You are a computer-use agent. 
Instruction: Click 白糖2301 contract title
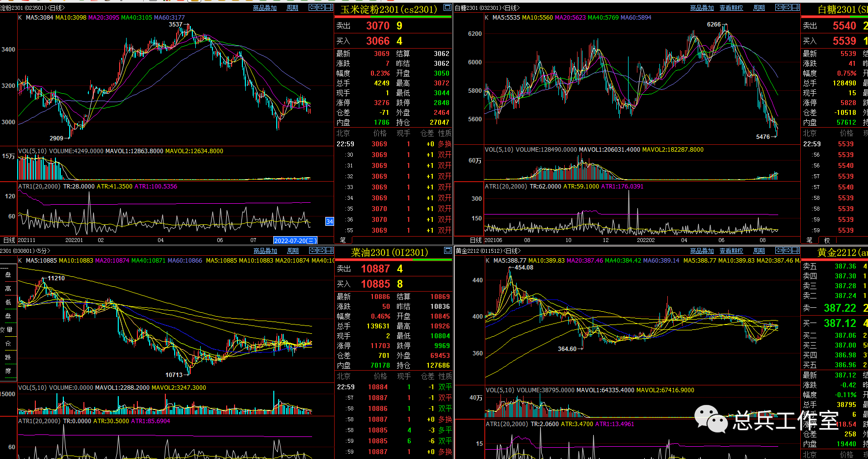(x=842, y=9)
